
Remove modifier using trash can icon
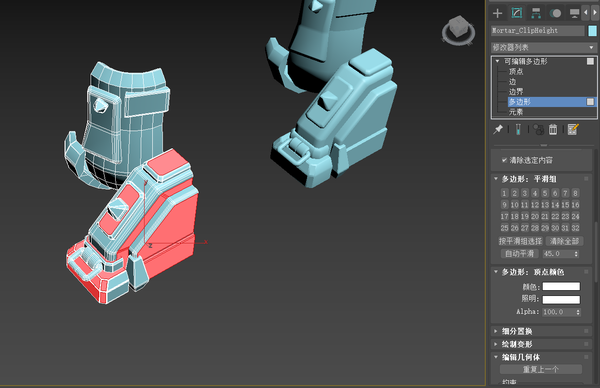[x=553, y=129]
